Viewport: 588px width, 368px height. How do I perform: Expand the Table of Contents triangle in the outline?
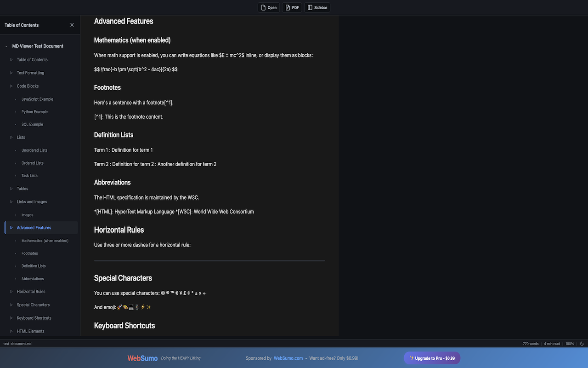pos(11,60)
